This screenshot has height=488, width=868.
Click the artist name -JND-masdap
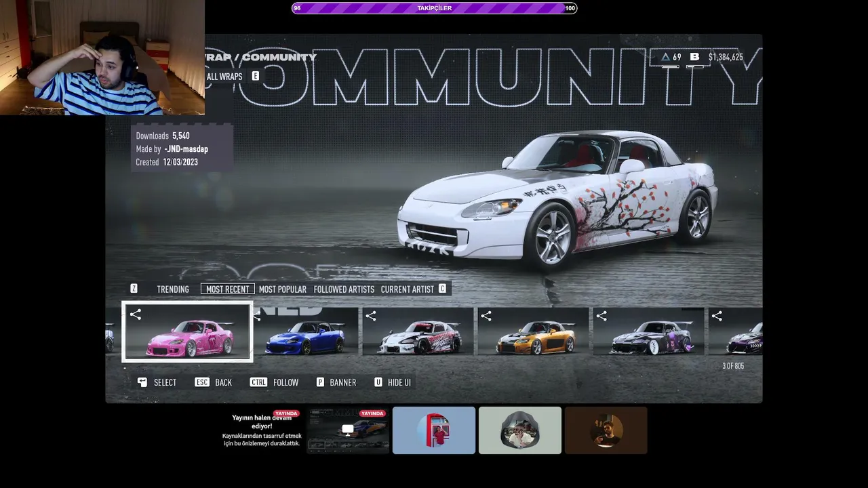click(186, 149)
